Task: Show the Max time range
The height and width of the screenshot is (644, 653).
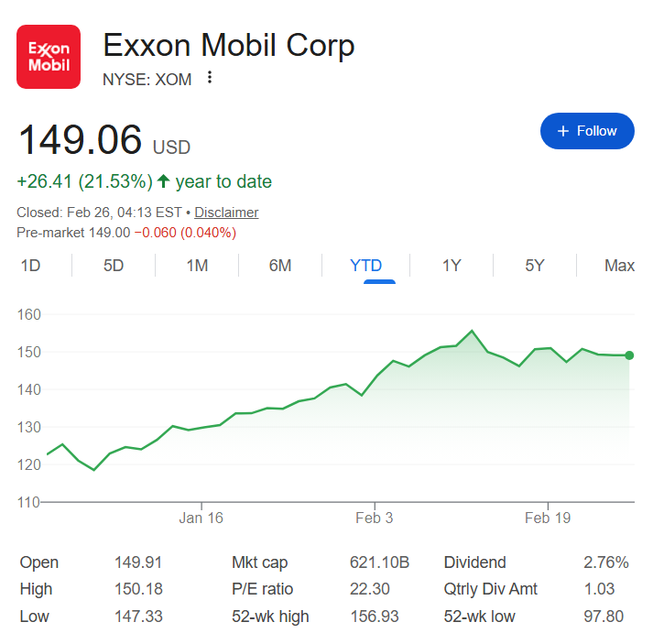Action: point(619,266)
